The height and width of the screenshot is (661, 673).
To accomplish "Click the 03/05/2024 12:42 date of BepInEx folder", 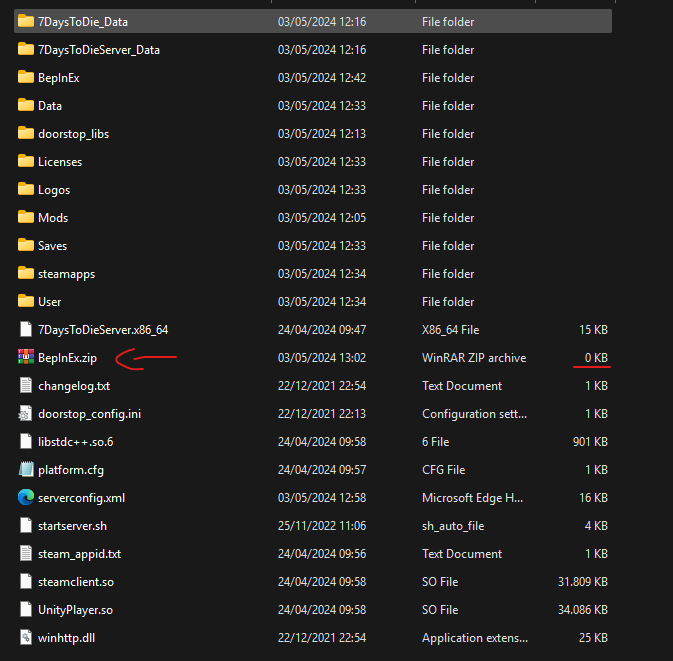I will [x=322, y=78].
